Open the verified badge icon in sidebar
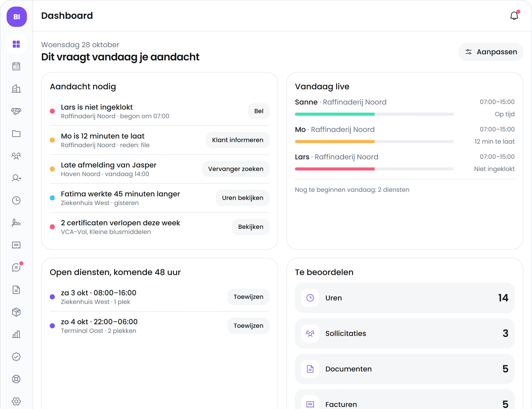Viewport: 532px width, 409px height. (x=16, y=357)
